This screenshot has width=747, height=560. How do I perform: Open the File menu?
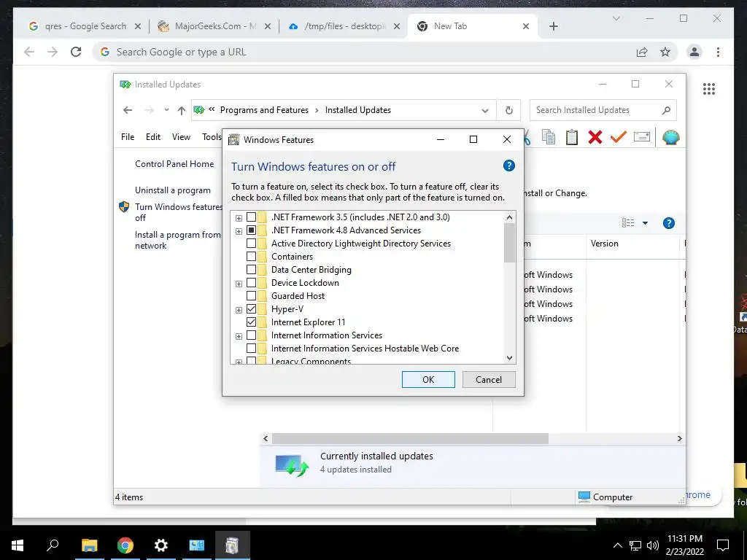click(128, 137)
